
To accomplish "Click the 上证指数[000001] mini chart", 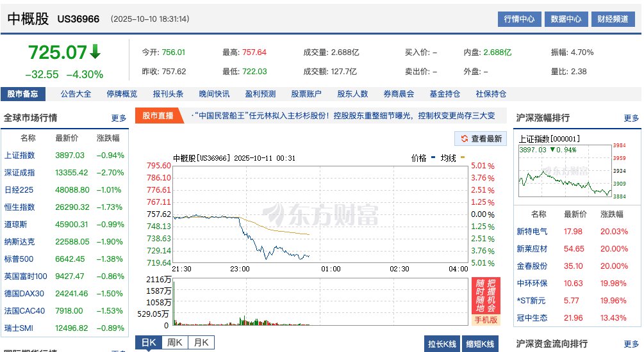I will click(x=565, y=171).
